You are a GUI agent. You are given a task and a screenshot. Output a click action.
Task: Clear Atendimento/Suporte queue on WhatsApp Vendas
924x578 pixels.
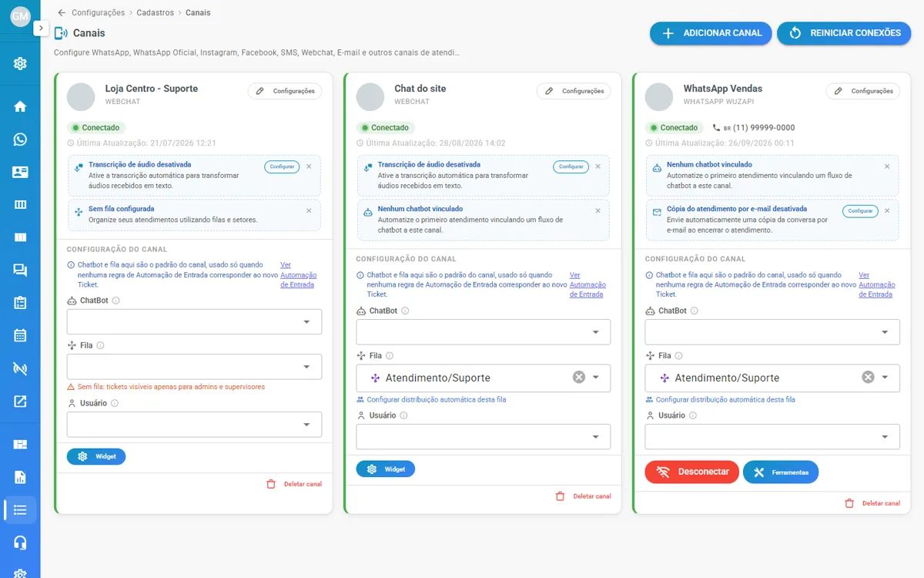[x=868, y=377]
